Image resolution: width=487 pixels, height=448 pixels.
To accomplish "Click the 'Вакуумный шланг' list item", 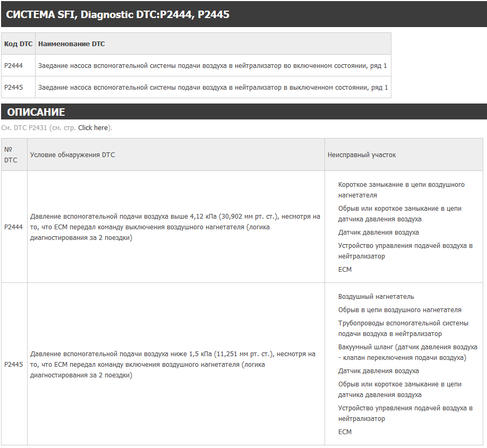I will (407, 352).
